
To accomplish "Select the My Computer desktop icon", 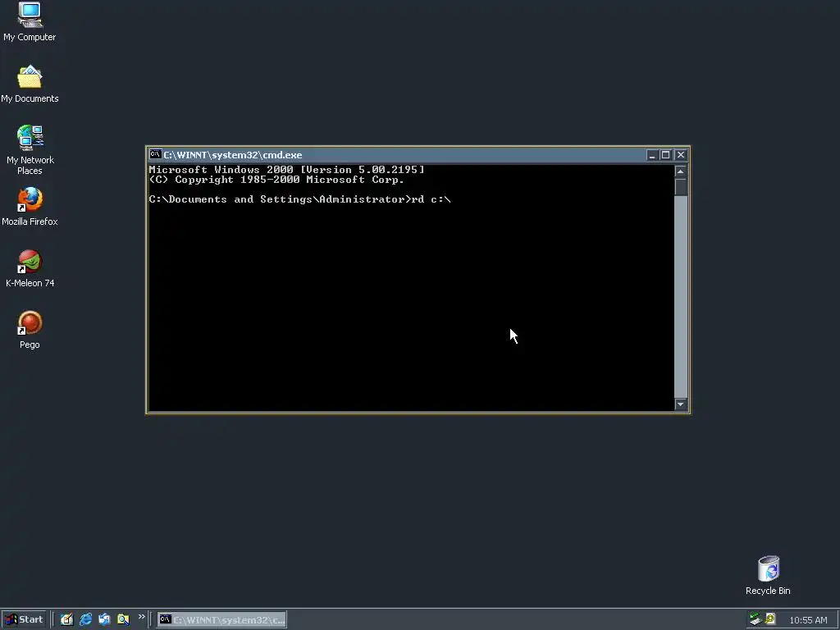I will click(30, 21).
